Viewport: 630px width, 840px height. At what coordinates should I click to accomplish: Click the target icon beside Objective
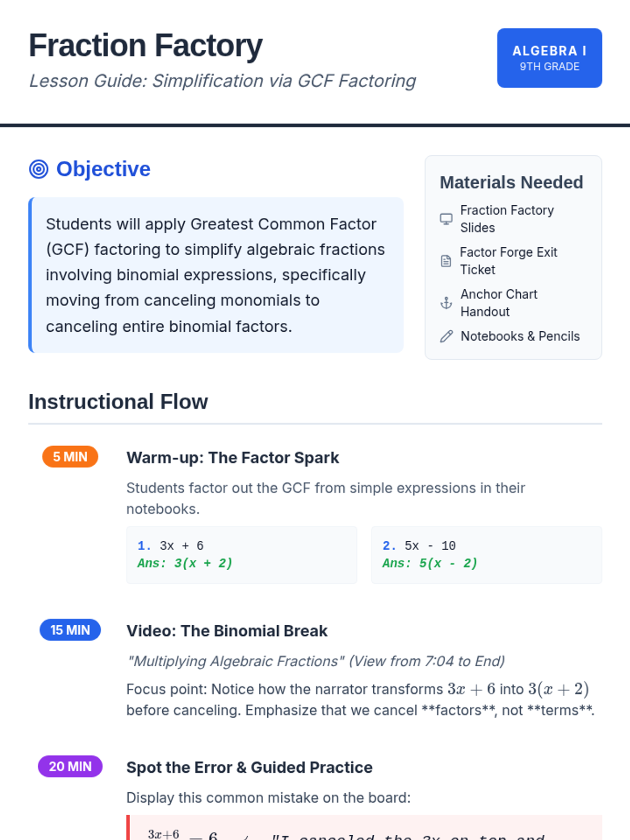(39, 169)
